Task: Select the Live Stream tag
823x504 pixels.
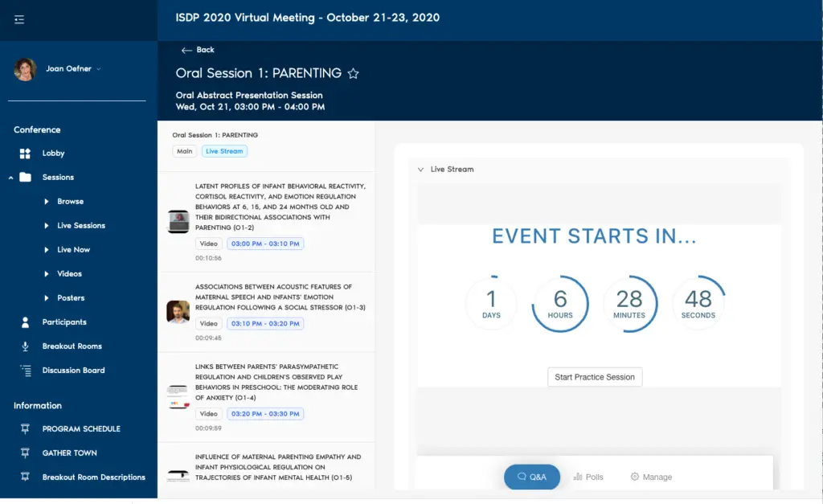Action: [224, 151]
